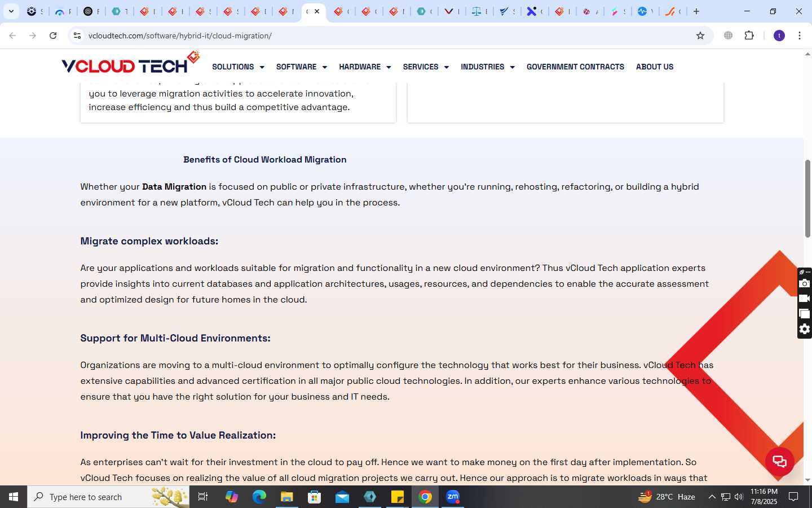Open Chrome's three-dot menu
Image resolution: width=812 pixels, height=508 pixels.
click(x=800, y=36)
